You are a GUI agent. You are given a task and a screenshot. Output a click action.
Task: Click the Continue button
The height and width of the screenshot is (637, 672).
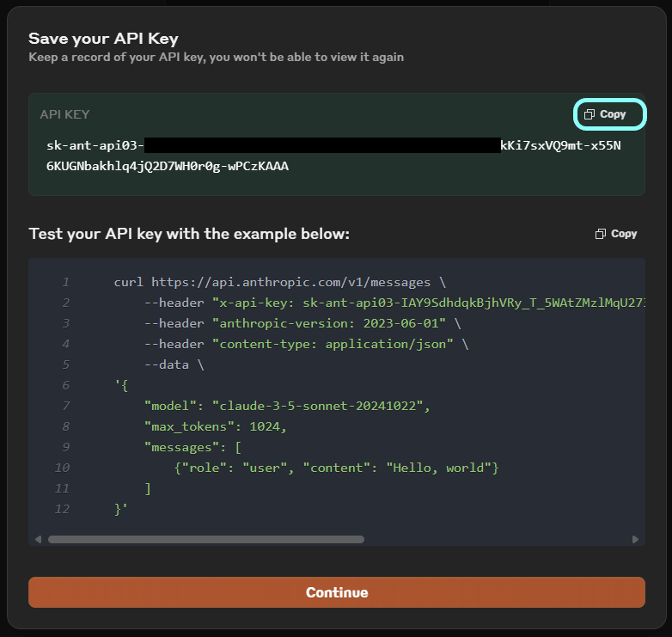tap(336, 592)
